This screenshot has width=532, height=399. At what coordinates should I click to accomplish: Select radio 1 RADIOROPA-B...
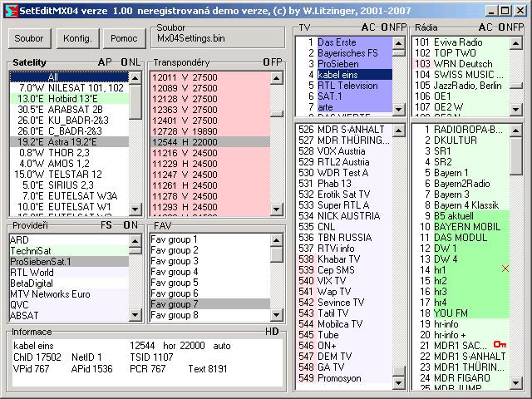[461, 130]
